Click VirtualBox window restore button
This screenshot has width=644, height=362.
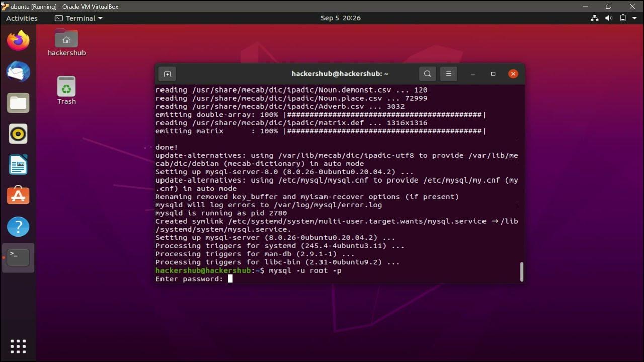click(608, 6)
